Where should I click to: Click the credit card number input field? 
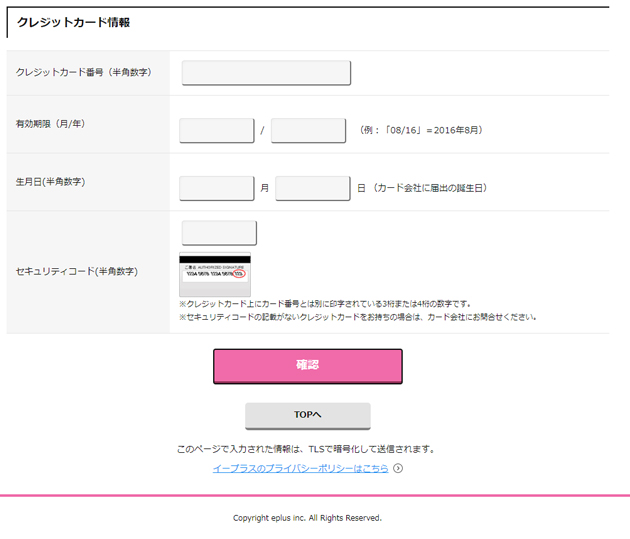click(266, 73)
